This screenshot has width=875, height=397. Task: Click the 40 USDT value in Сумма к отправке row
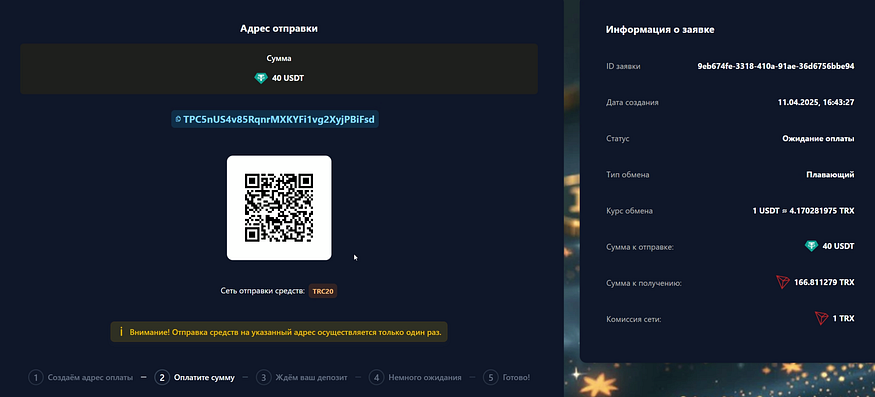(x=838, y=246)
